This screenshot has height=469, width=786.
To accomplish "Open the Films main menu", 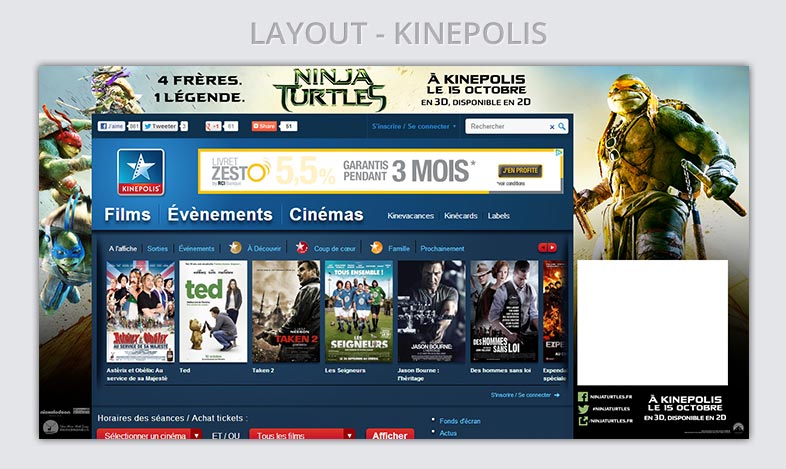I will [x=127, y=215].
